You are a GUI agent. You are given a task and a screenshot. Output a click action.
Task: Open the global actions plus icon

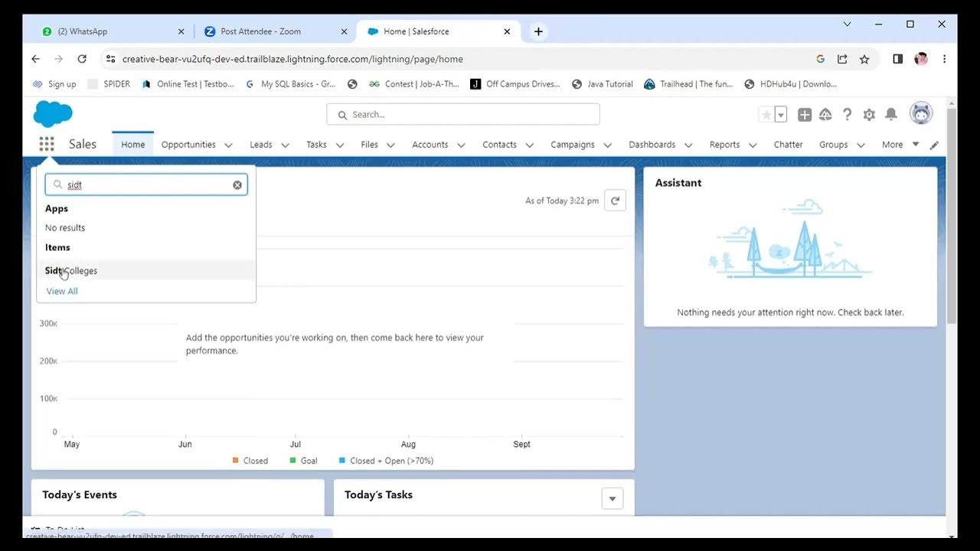point(805,115)
